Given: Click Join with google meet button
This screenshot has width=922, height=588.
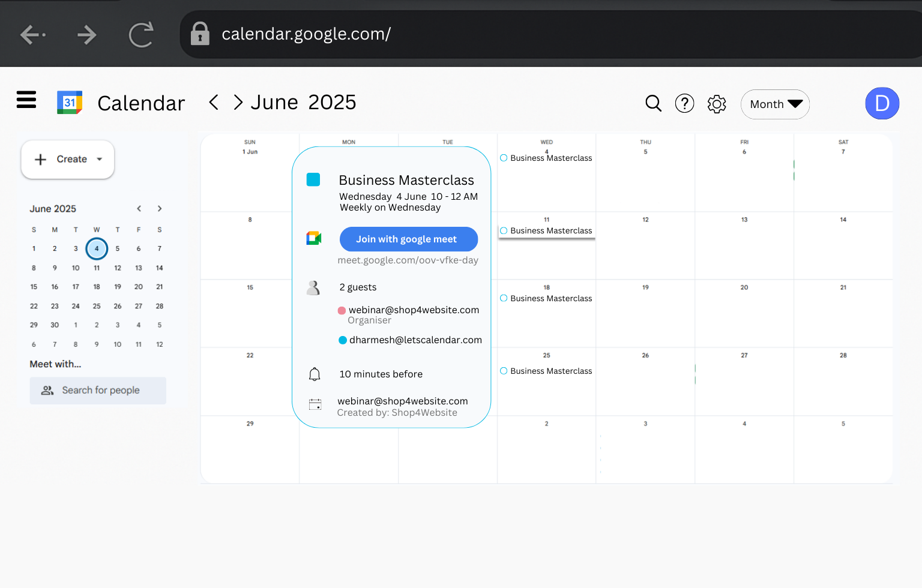Looking at the screenshot, I should [408, 239].
